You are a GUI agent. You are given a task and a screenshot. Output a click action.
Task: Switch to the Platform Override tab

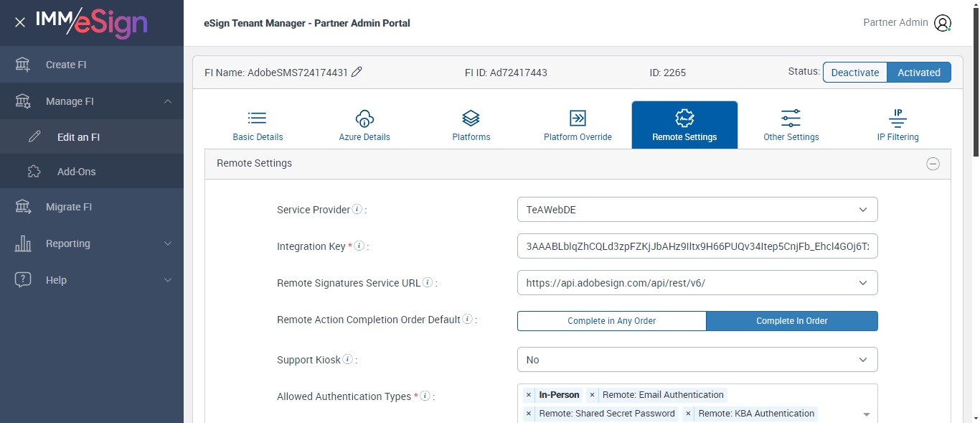[x=578, y=125]
